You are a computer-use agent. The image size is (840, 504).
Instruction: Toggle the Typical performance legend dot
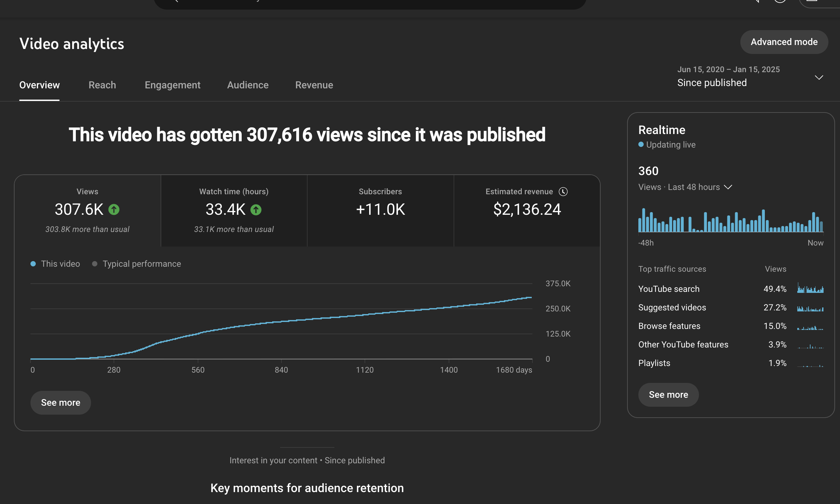click(95, 264)
